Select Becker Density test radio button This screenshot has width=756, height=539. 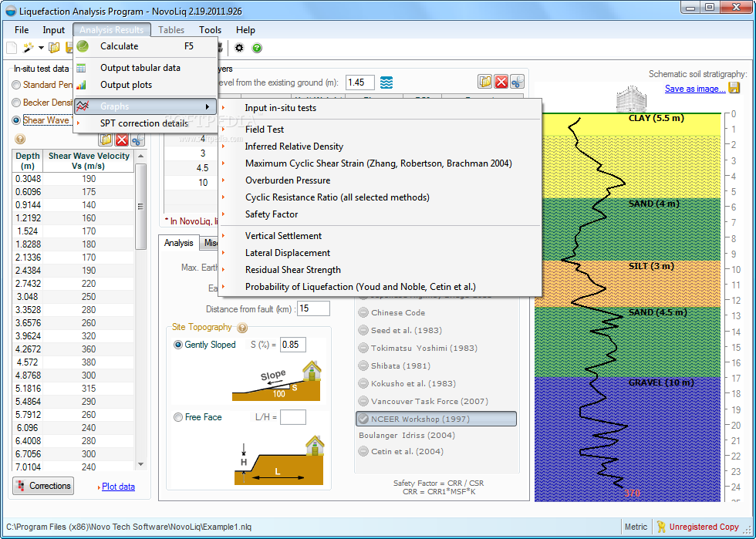click(16, 103)
